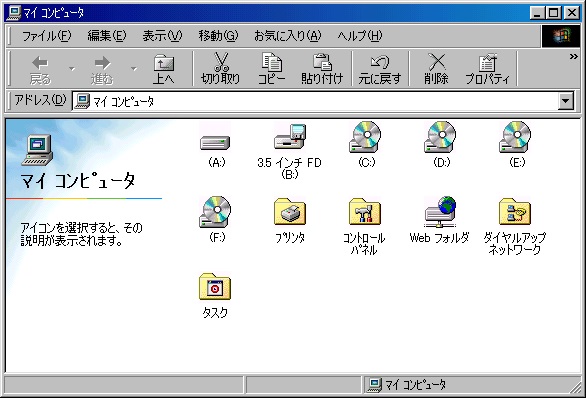The width and height of the screenshot is (586, 398).
Task: Open the Forward button history dropdown arrow
Action: coord(134,69)
